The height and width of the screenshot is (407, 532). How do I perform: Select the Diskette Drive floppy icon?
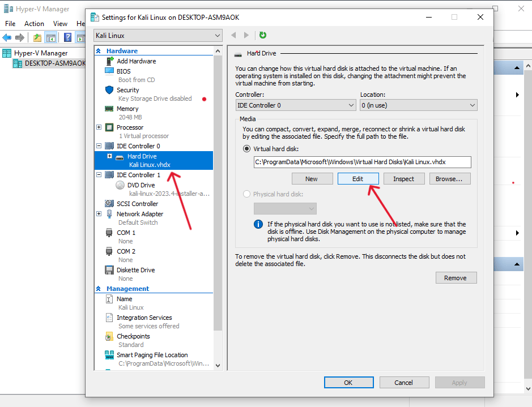(x=109, y=270)
